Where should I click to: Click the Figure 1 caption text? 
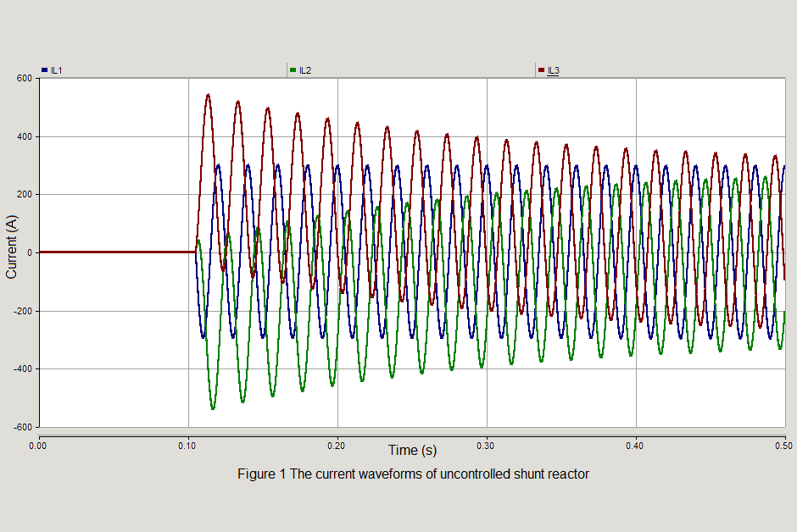(413, 474)
